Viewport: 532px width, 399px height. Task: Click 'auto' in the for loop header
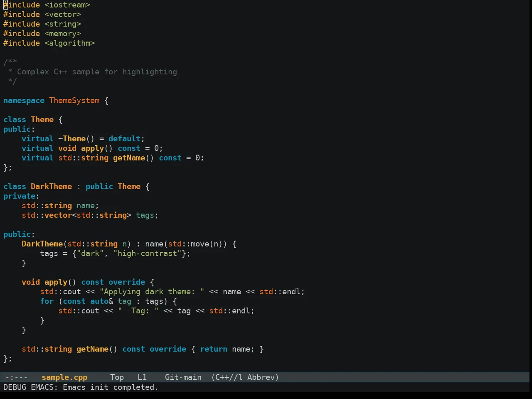[99, 301]
